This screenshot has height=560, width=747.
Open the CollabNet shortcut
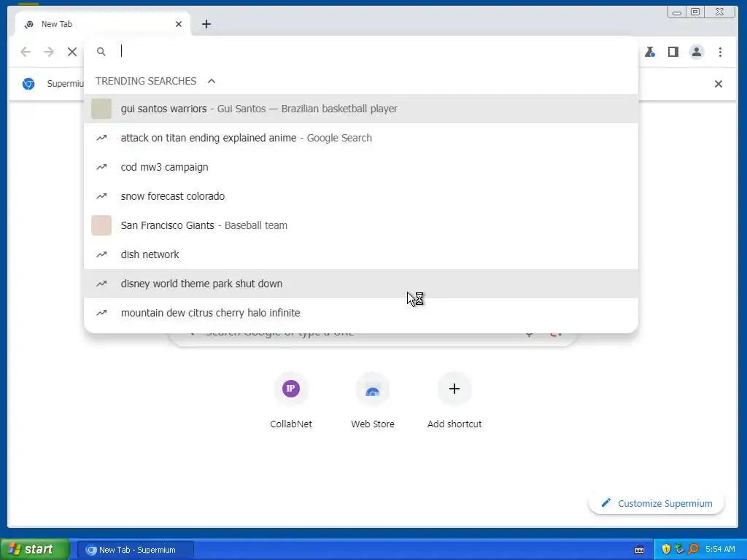pos(290,400)
